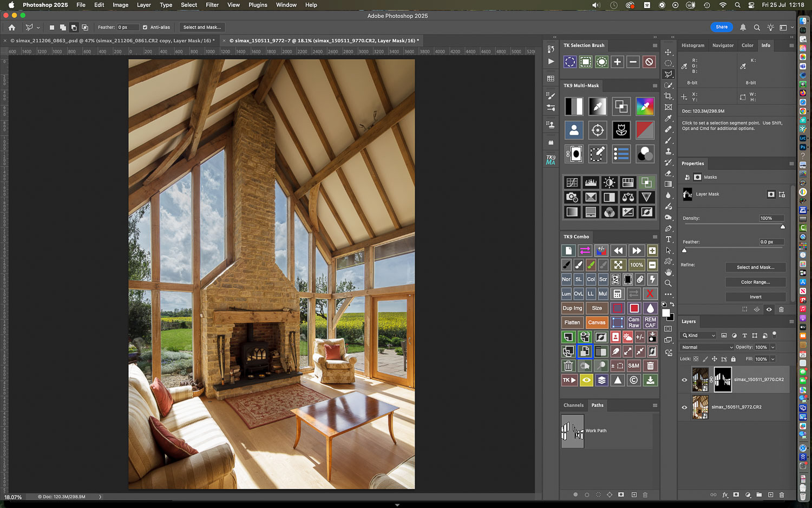Screen dimensions: 812x508
Task: Switch to the Histogram tab
Action: point(693,45)
